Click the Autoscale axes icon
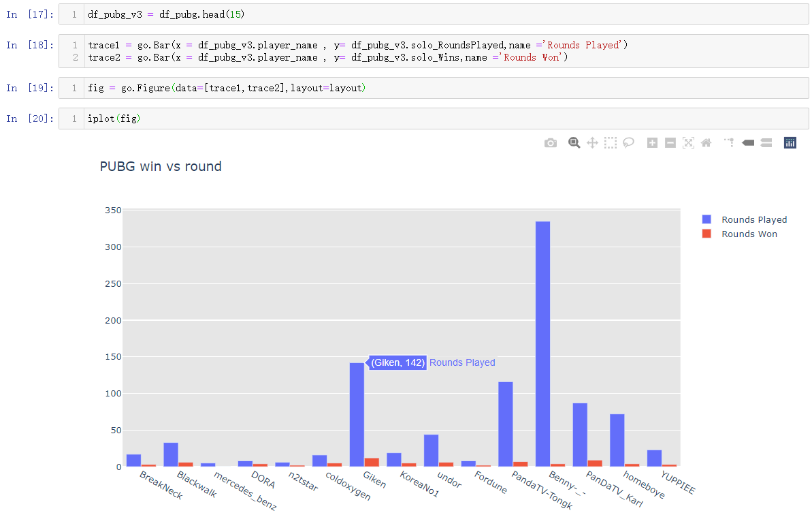 click(x=688, y=143)
